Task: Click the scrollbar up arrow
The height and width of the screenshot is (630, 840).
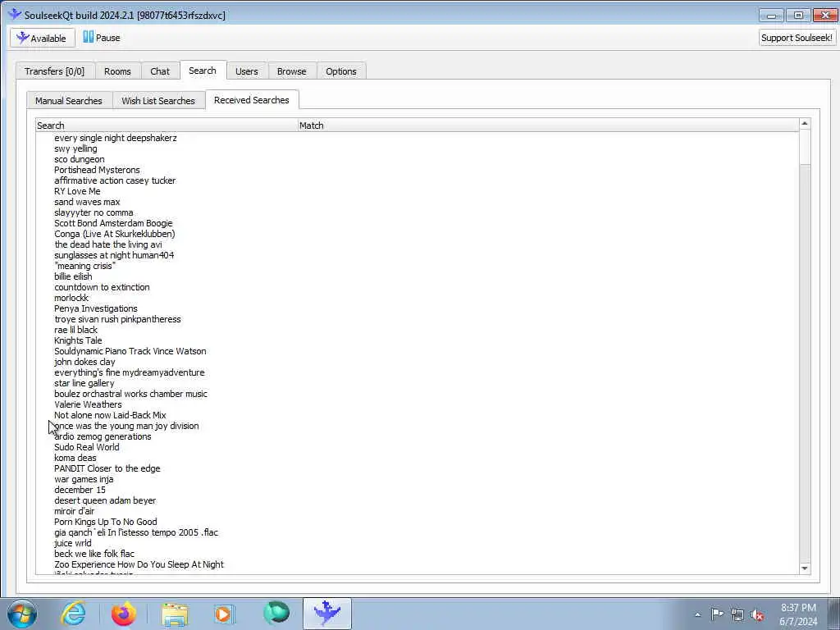Action: click(x=804, y=124)
